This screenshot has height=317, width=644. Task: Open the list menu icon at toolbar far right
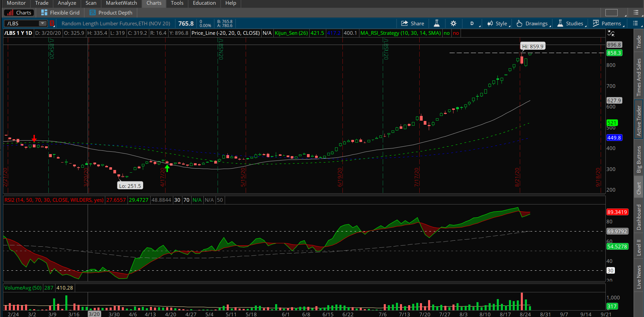[x=635, y=23]
